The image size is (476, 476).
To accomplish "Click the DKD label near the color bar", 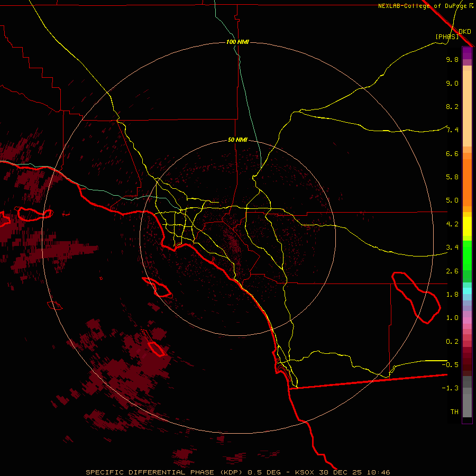I will (x=465, y=32).
